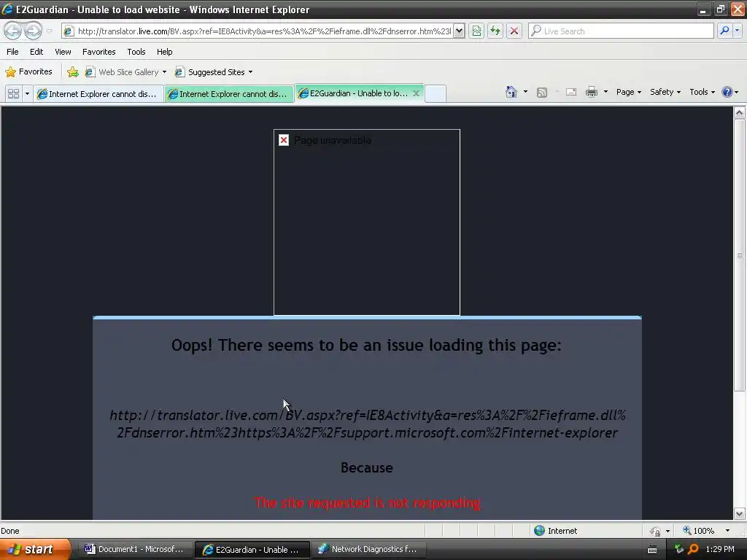Viewport: 747px width, 560px height.
Task: Click the network connection tray icon
Action: 679,549
